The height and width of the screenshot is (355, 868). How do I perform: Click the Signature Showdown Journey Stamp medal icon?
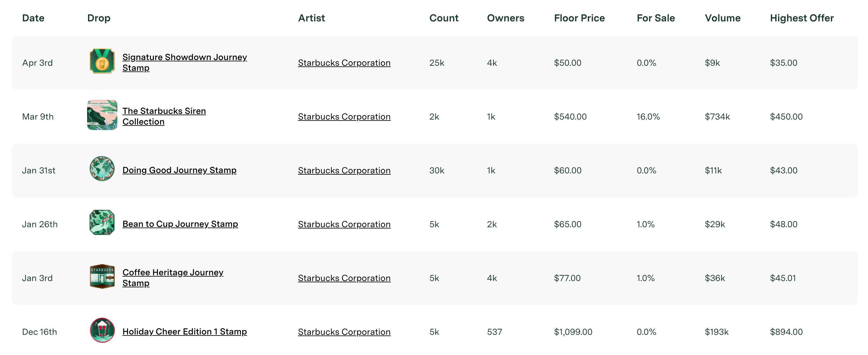click(x=102, y=61)
